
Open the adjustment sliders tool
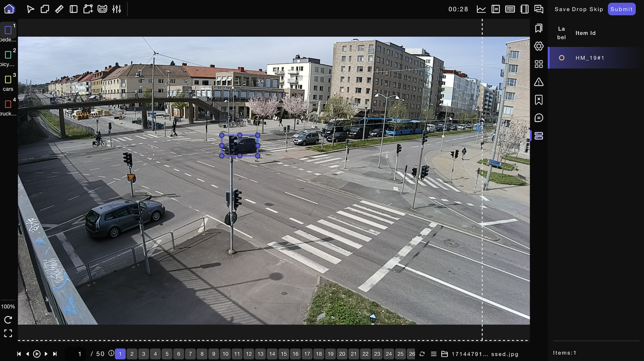coord(117,9)
